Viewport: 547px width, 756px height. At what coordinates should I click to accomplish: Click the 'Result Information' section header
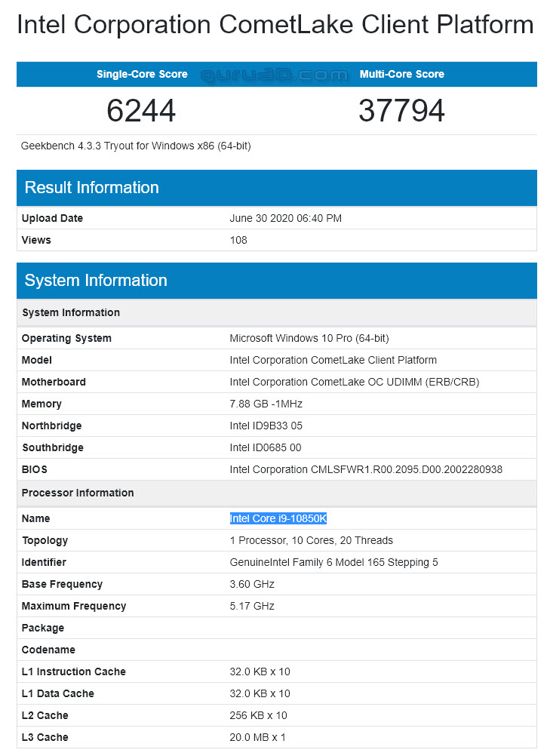pos(277,188)
